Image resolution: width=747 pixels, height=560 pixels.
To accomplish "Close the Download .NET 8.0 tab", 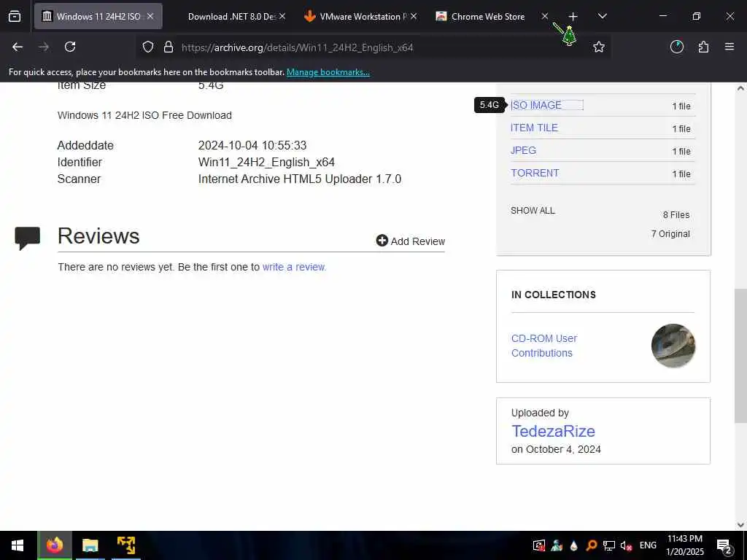I will [x=282, y=16].
